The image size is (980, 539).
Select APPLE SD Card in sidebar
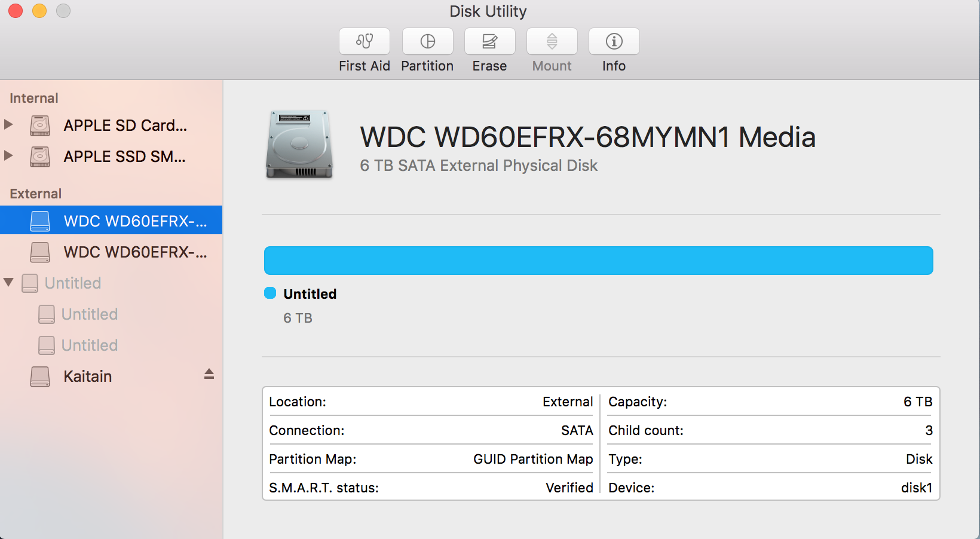tap(111, 125)
